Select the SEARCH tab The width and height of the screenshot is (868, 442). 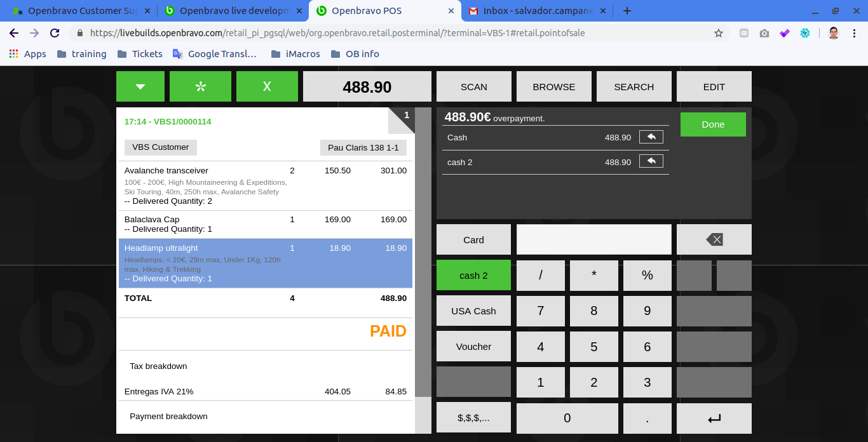pos(634,86)
